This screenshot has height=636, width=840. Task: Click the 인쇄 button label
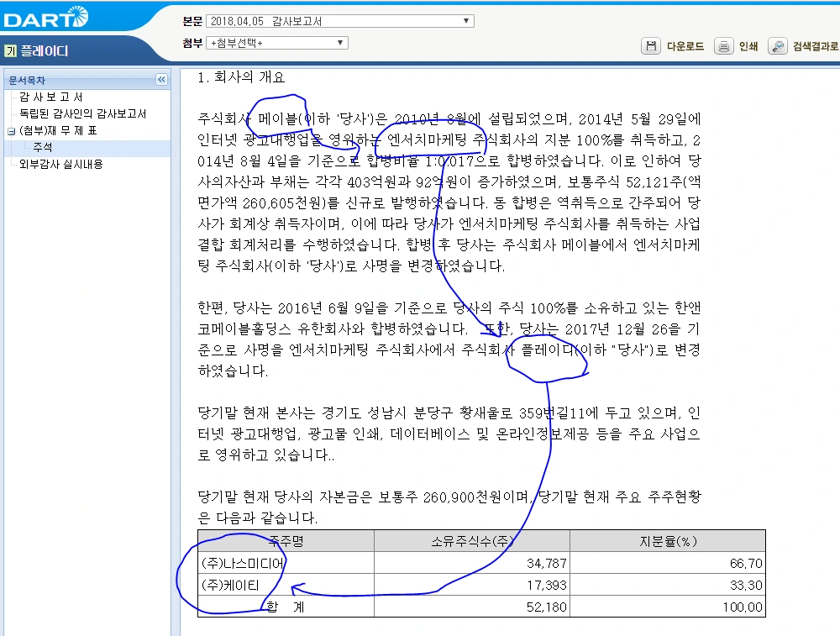(748, 46)
